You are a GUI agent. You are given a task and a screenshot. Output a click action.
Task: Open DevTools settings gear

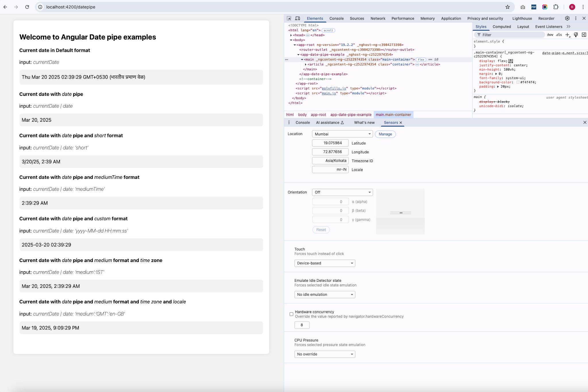coord(567,18)
